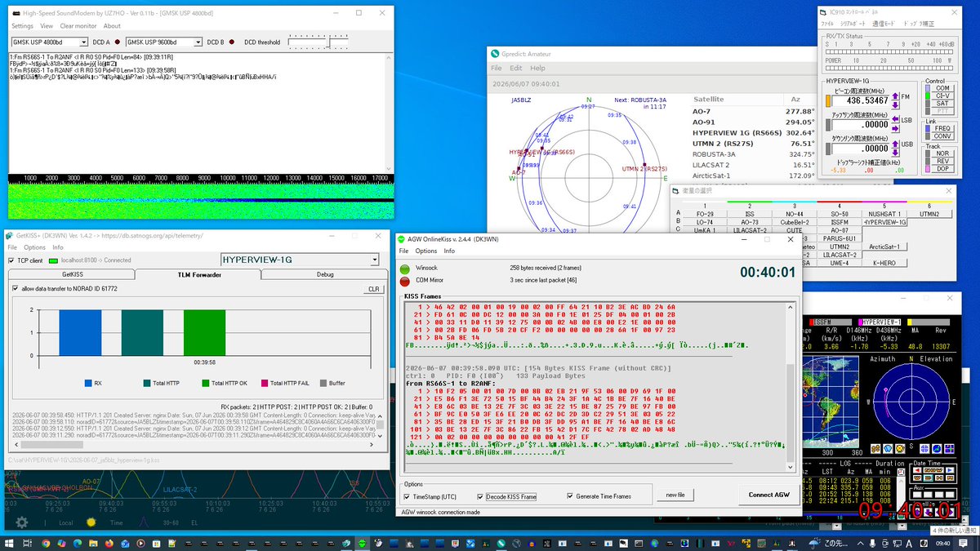Click the uplink right arrow button below LSB arrow

tap(895, 128)
